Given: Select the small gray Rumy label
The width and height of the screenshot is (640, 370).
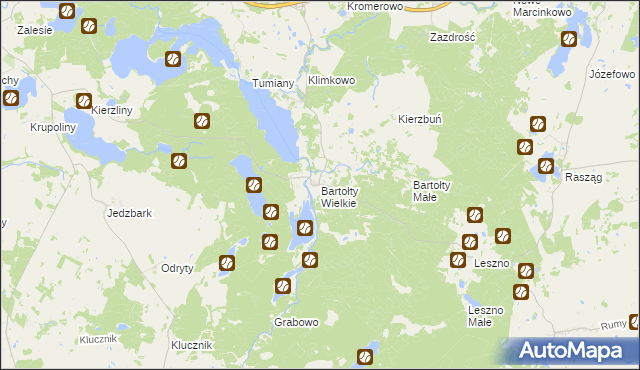Looking at the screenshot, I should [613, 325].
